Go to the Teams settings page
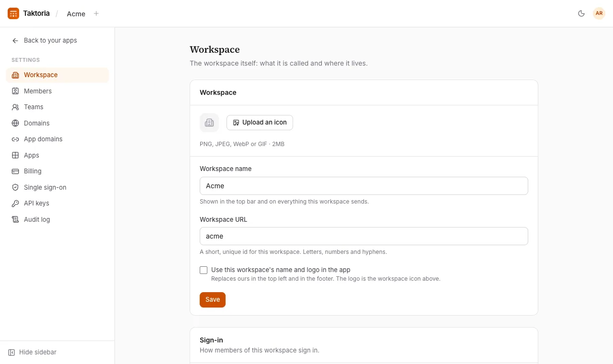Viewport: 613px width, 364px height. [x=57, y=107]
